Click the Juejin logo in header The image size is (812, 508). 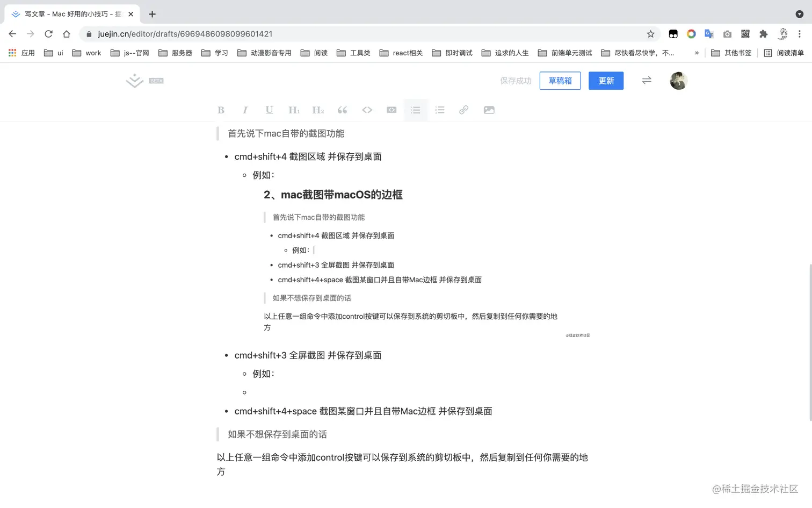[x=134, y=81]
